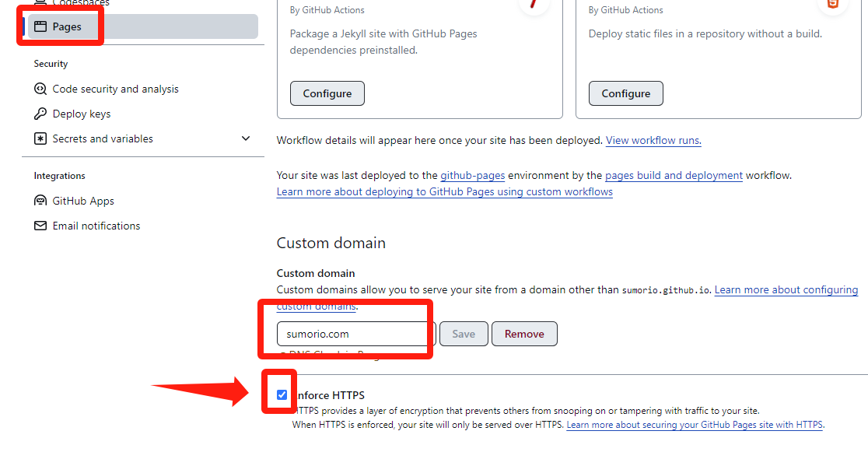This screenshot has width=868, height=452.
Task: Open the Pages settings icon in sidebar
Action: click(40, 26)
